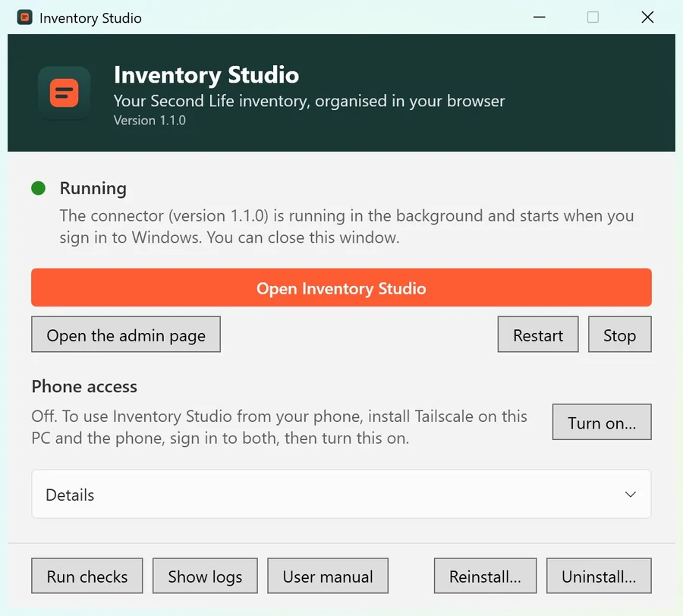
Task: Click the Reinstall... button
Action: pyautogui.click(x=485, y=576)
